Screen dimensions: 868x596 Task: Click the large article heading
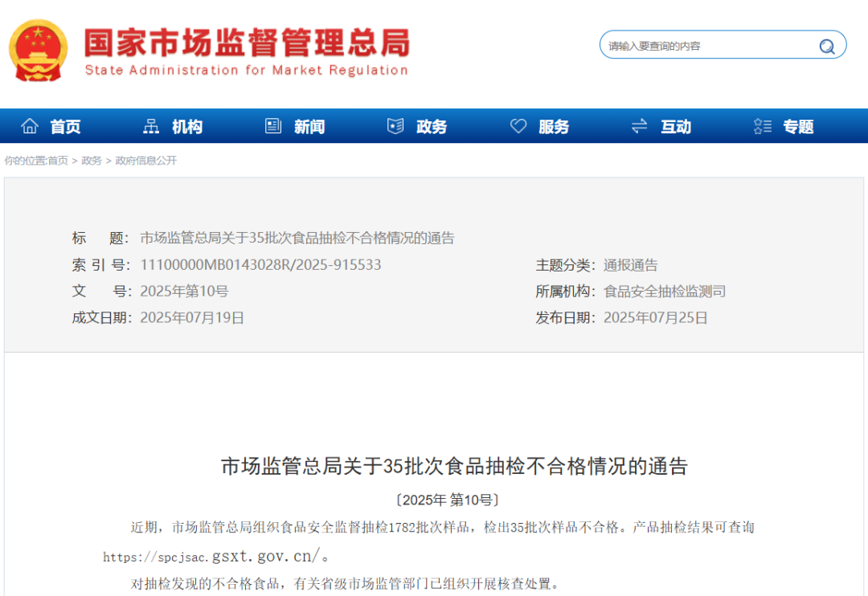tap(454, 466)
